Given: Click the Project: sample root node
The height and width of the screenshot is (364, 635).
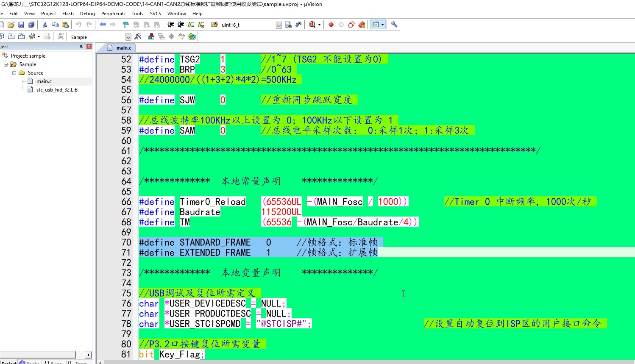Looking at the screenshot, I should click(x=28, y=56).
